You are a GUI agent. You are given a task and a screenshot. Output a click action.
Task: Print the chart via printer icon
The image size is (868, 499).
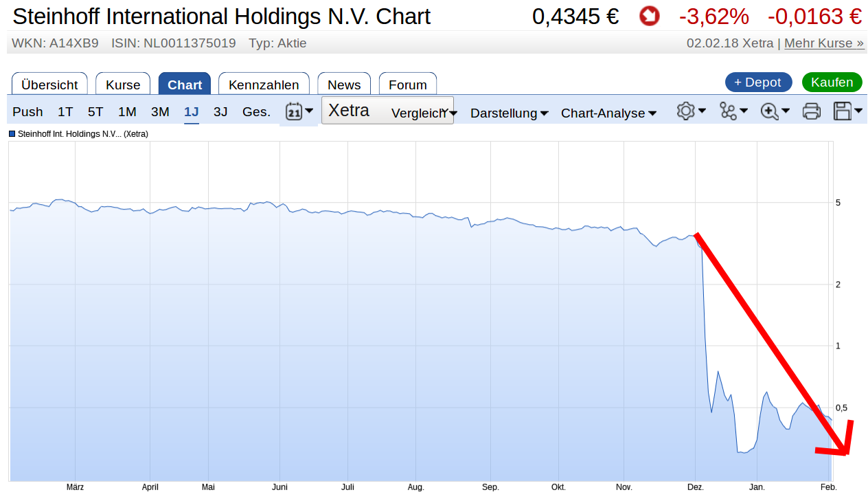coord(811,111)
